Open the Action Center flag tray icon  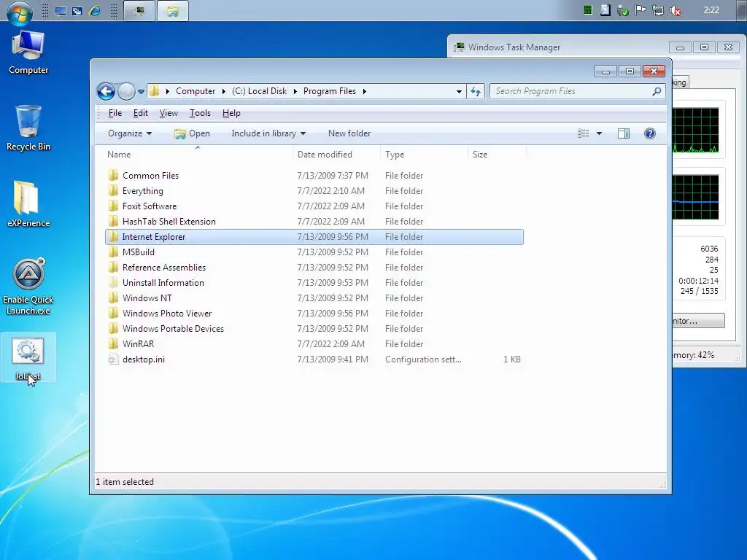tap(640, 10)
